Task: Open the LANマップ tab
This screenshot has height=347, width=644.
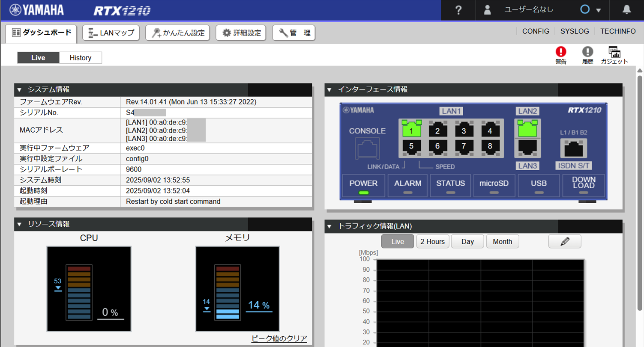Action: click(x=111, y=33)
